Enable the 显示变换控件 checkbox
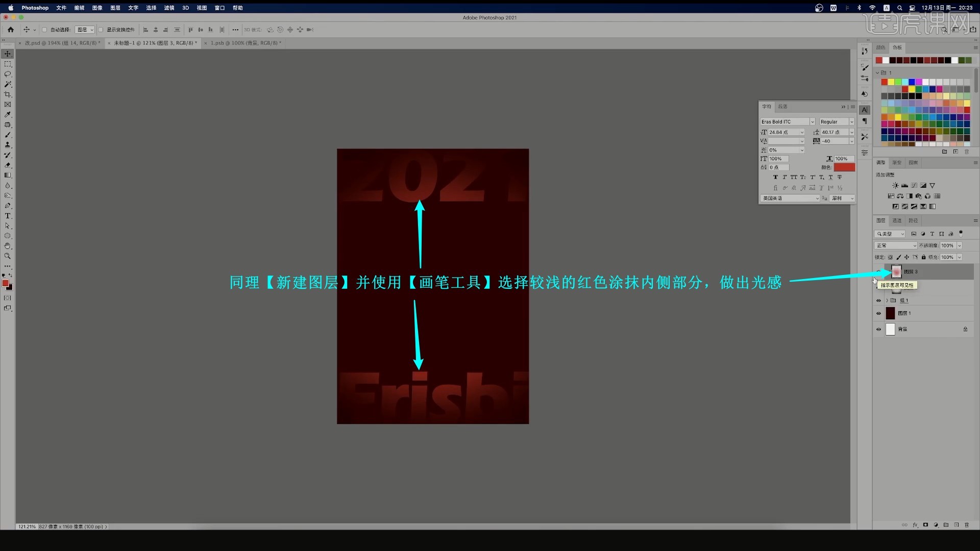 tap(101, 30)
